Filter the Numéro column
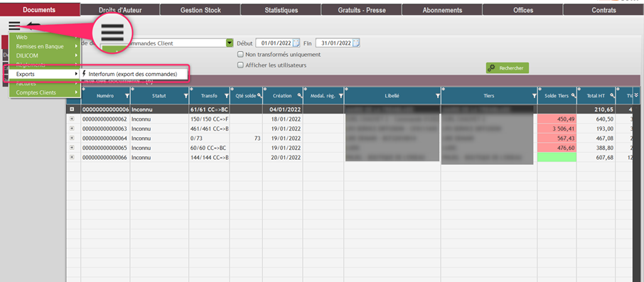 point(127,96)
